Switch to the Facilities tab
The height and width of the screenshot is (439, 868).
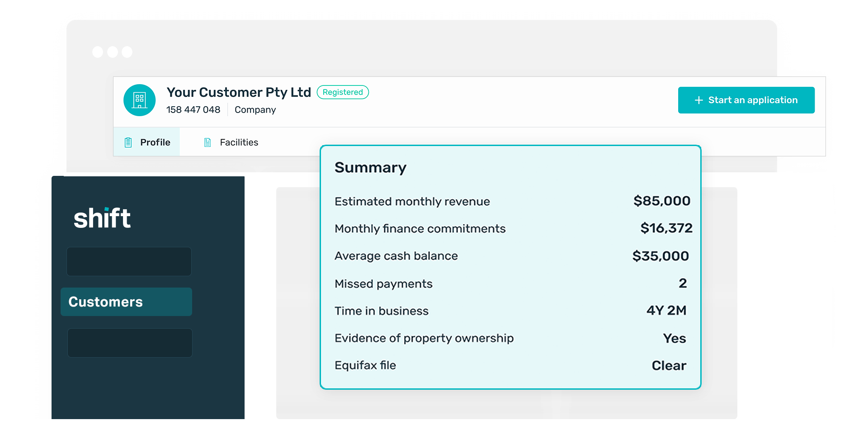click(231, 142)
